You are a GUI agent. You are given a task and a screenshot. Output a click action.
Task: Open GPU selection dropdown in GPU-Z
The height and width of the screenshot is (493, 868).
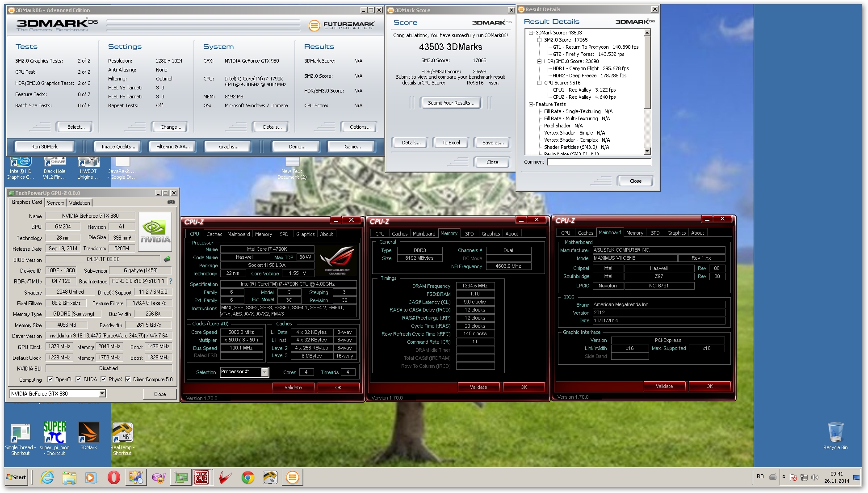[102, 393]
